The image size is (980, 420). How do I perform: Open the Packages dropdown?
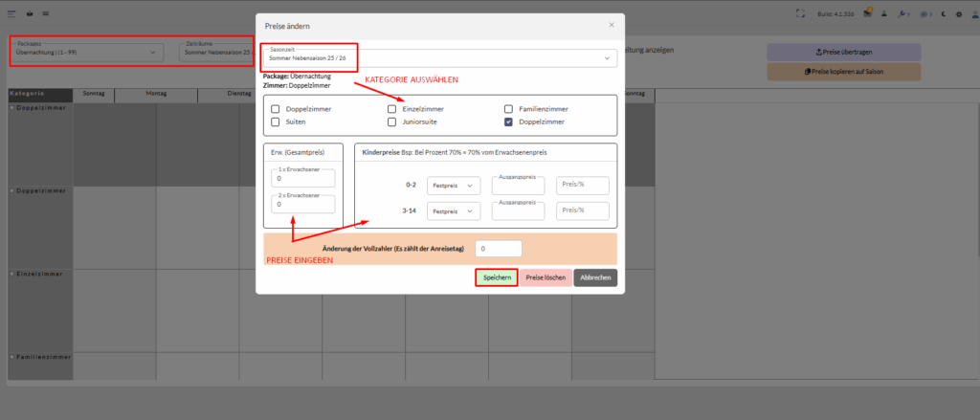pos(85,52)
